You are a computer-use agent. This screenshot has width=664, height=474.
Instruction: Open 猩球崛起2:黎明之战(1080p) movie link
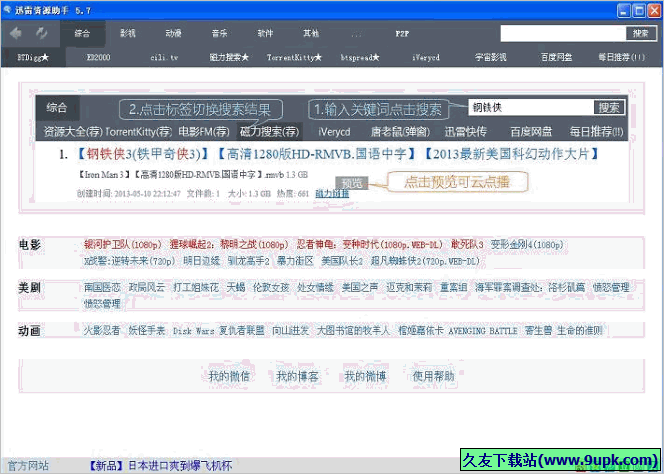[x=229, y=245]
